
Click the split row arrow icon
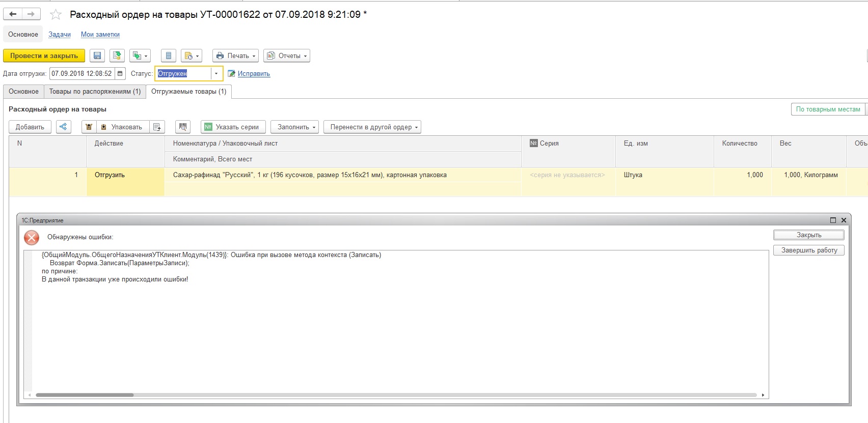63,127
